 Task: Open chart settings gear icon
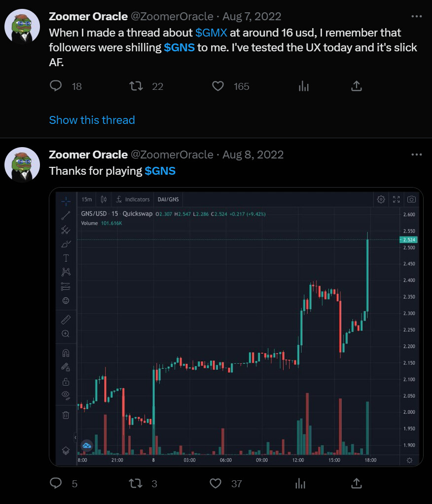[381, 199]
